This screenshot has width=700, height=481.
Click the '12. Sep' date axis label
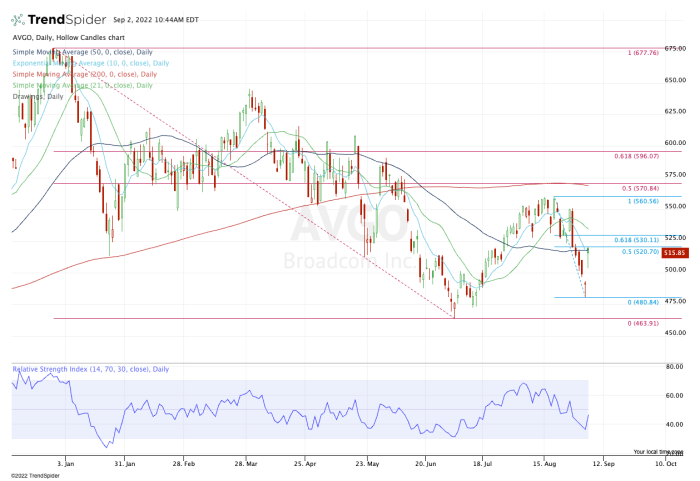point(604,464)
